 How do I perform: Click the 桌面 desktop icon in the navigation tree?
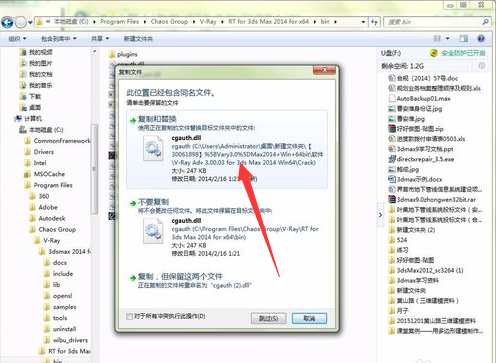pyautogui.click(x=23, y=107)
